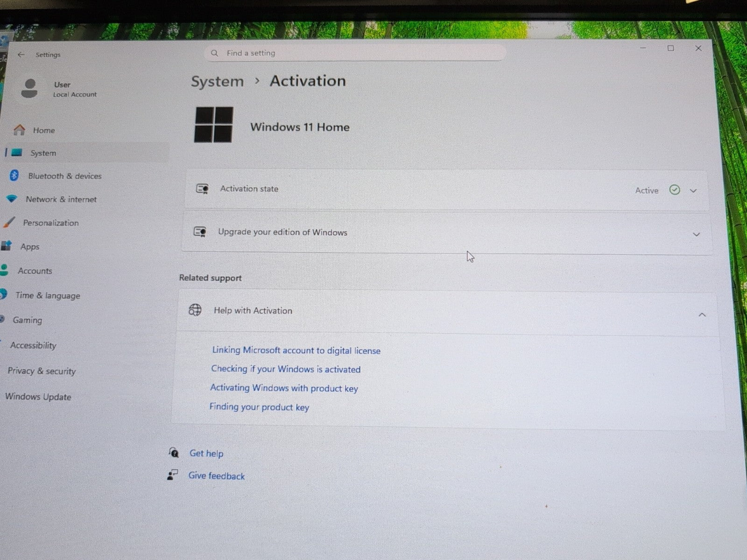
Task: Click System in the breadcrumb
Action: tap(217, 82)
